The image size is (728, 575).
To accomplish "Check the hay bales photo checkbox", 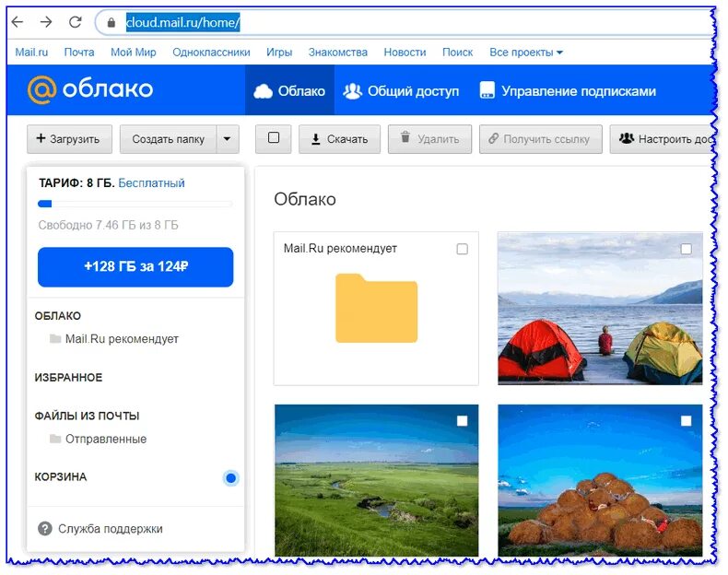I will 686,421.
